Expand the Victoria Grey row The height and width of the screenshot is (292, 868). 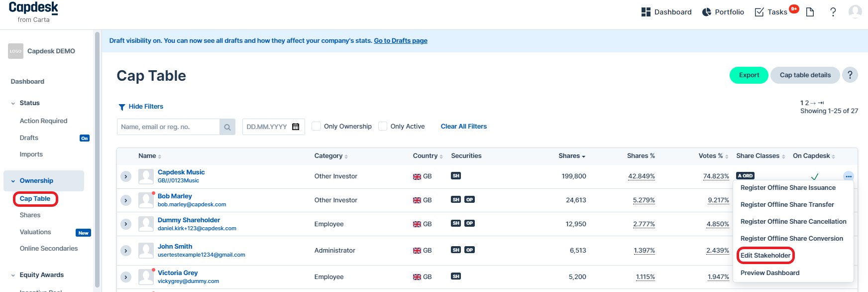126,277
